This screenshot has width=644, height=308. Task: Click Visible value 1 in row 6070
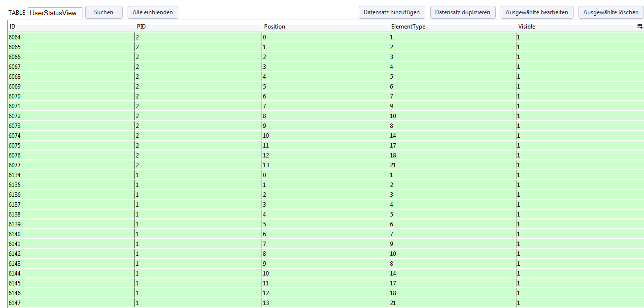click(x=518, y=96)
